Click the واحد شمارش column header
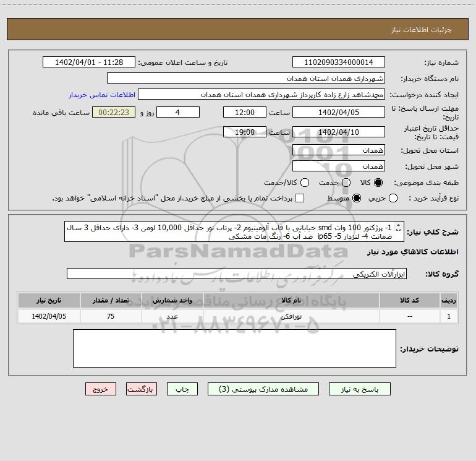This screenshot has width=476, height=461. tap(172, 301)
